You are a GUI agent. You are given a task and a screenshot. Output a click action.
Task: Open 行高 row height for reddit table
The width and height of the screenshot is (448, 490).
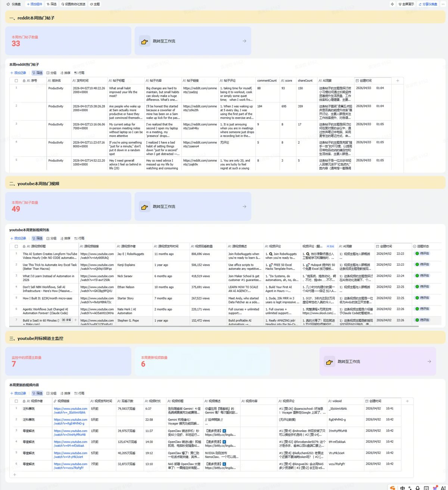point(79,73)
